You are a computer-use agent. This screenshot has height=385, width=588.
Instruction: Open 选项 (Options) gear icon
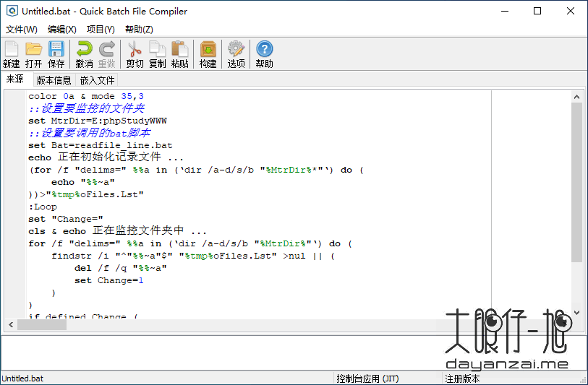tap(236, 54)
